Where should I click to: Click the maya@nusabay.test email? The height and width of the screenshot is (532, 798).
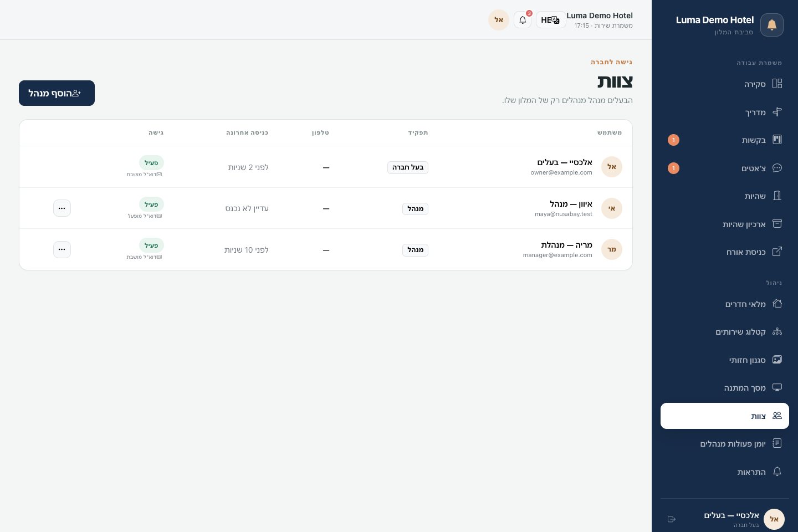pos(564,214)
